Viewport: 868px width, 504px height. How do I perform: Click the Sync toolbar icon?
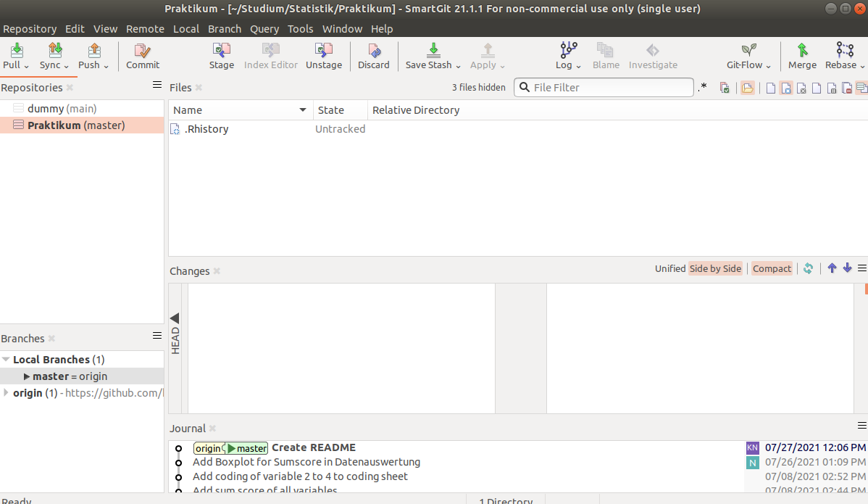55,51
